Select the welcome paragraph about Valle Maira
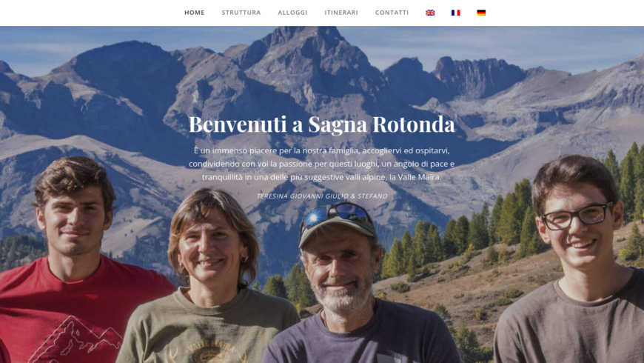 pyautogui.click(x=321, y=164)
